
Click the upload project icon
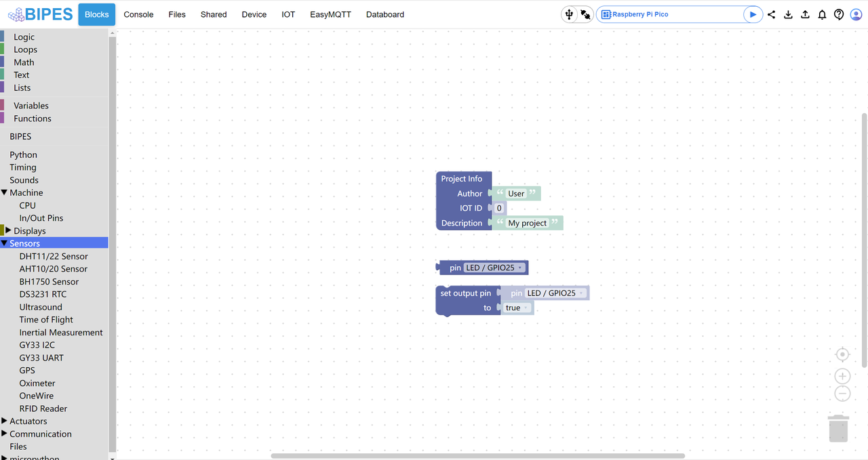(805, 14)
